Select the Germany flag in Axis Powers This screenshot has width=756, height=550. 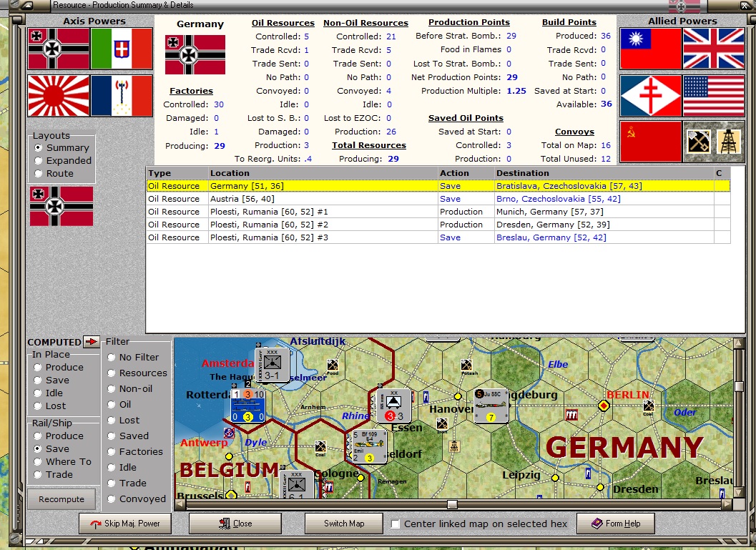(x=59, y=49)
